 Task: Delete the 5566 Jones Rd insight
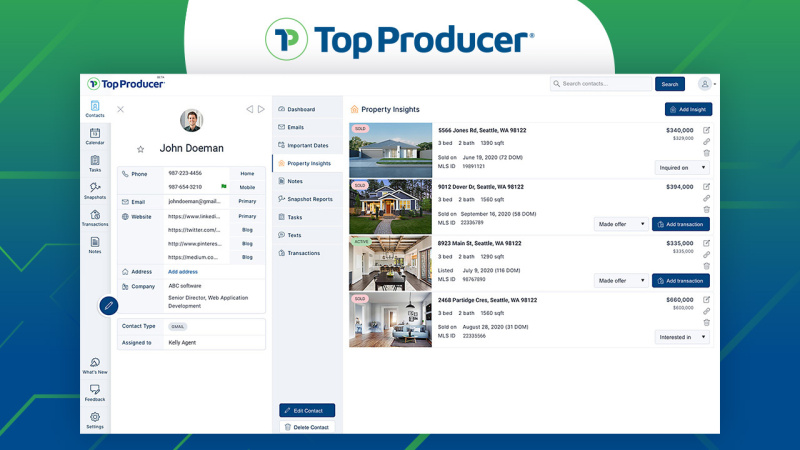707,153
